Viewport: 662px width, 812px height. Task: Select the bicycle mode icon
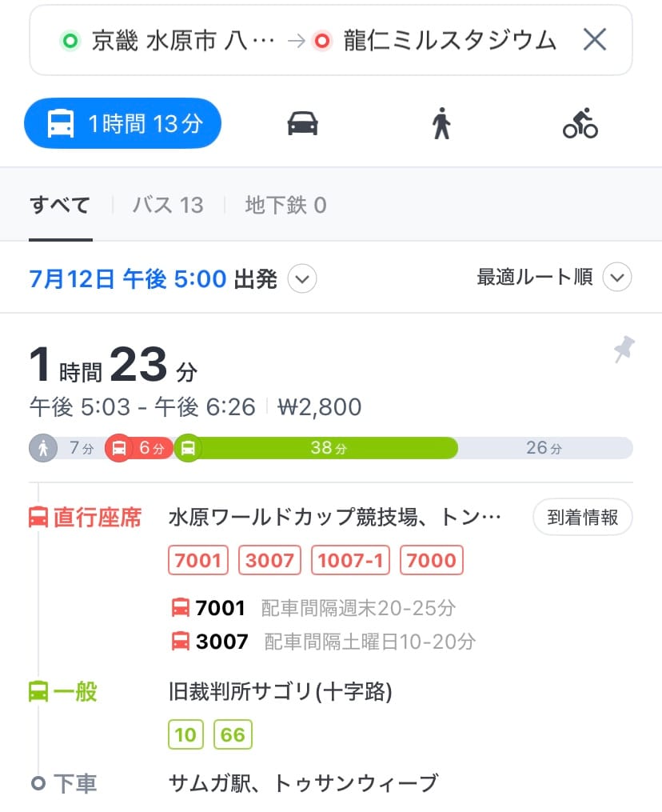click(x=580, y=124)
